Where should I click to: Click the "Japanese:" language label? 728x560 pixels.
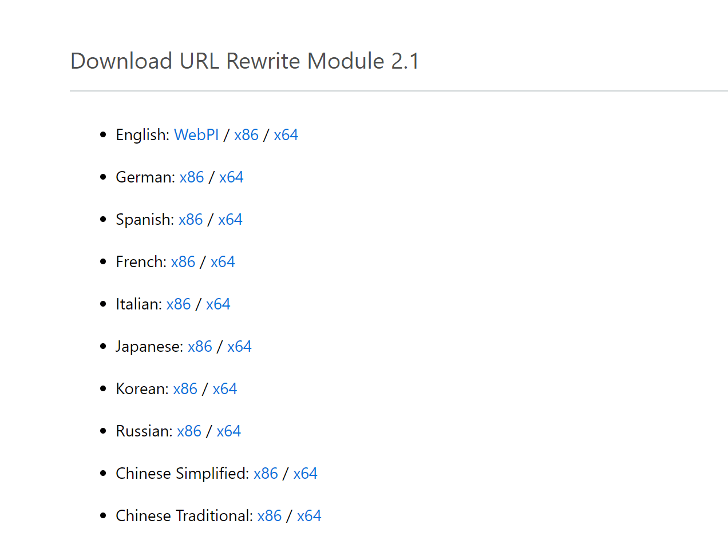point(149,347)
